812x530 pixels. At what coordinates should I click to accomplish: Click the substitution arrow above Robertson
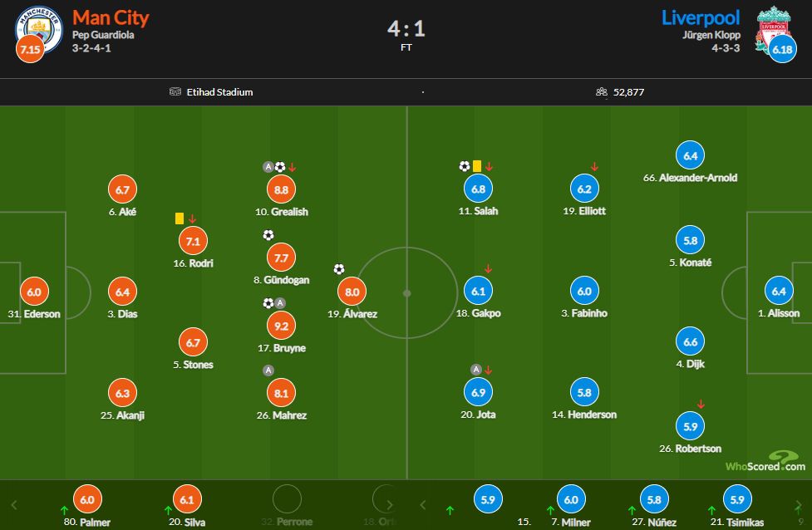(701, 405)
